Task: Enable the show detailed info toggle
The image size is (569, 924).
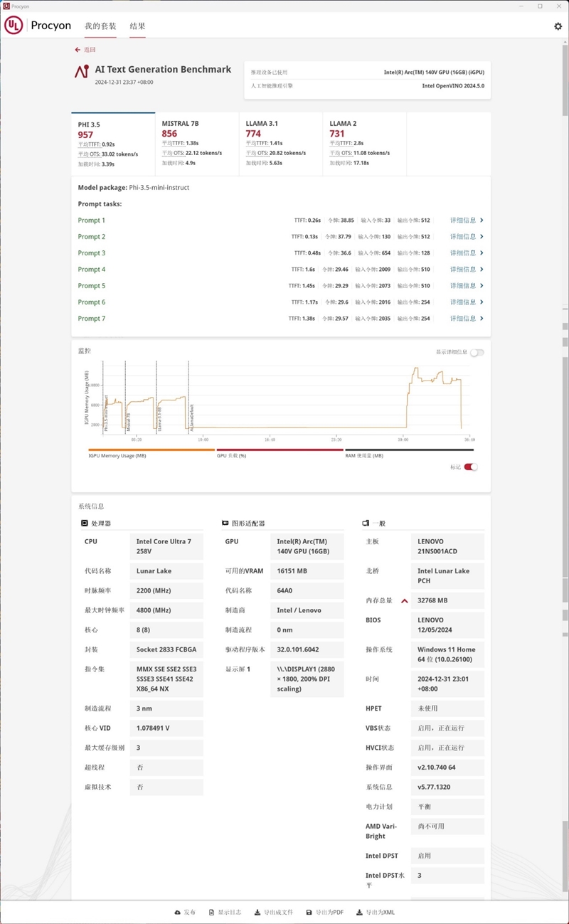Action: point(477,352)
